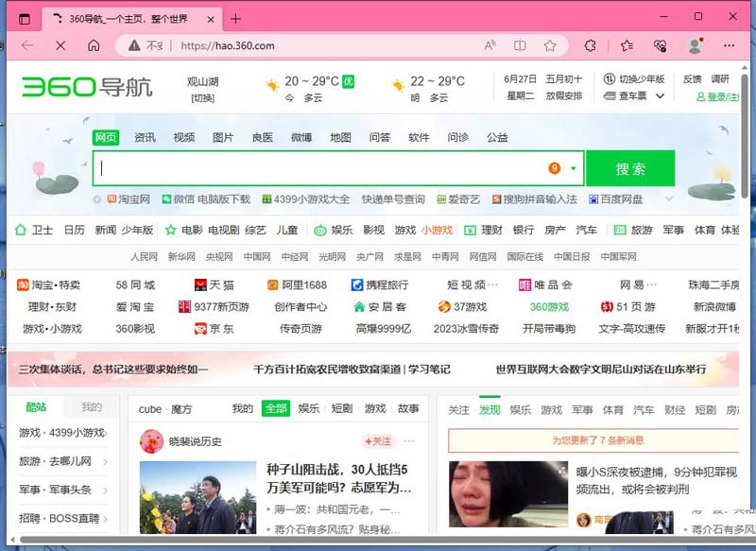Image resolution: width=756 pixels, height=551 pixels.
Task: Switch city via 切换 under 观山湖
Action: coord(202,98)
